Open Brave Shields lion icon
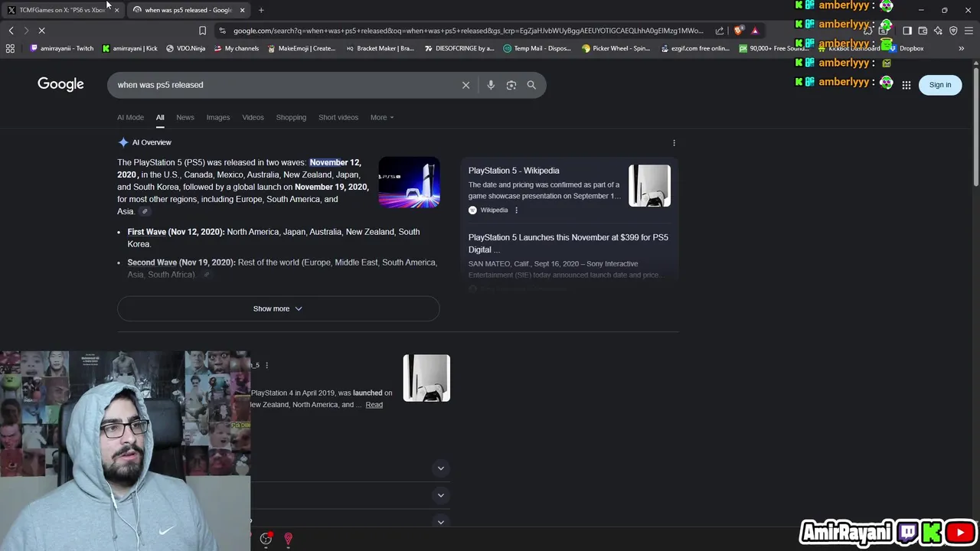Screen dimensions: 980x551 pos(738,31)
